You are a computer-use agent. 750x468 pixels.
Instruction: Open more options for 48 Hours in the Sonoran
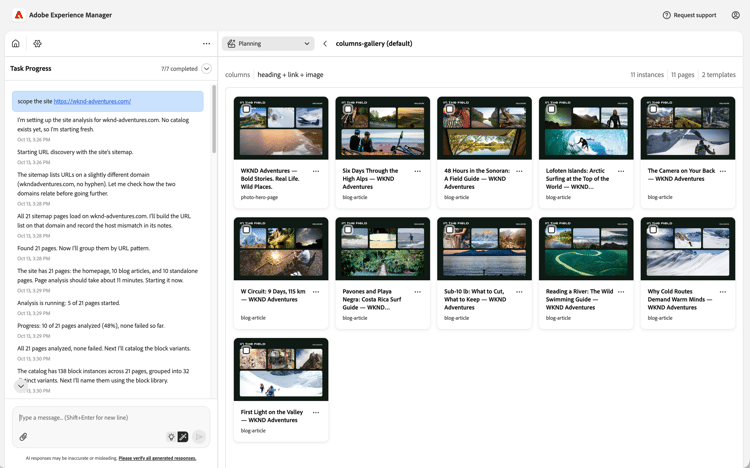coord(519,171)
